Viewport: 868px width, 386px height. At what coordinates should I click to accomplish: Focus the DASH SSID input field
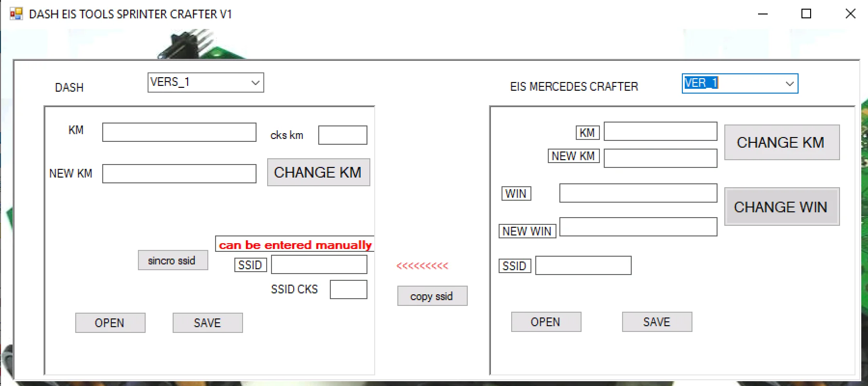319,265
